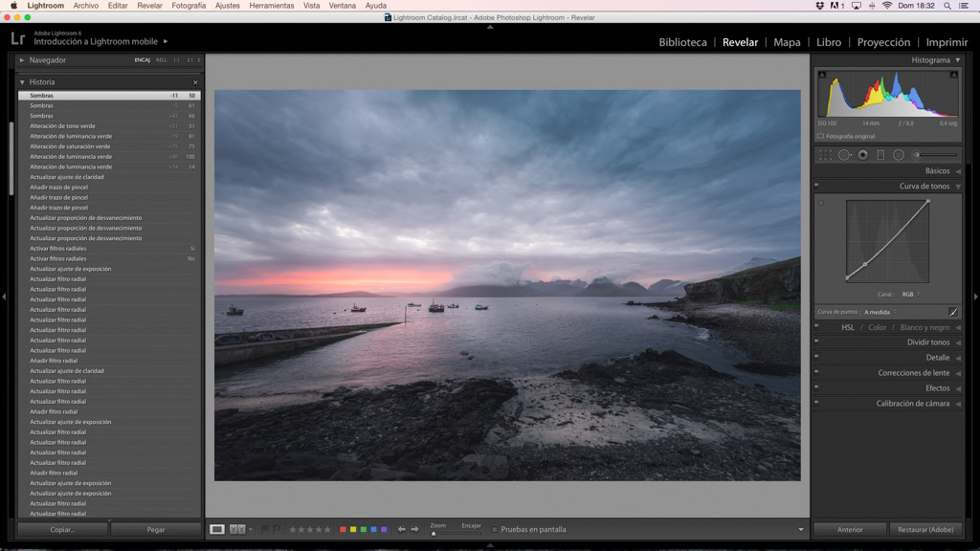980x551 pixels.
Task: Activate the Red Eye Correction tool
Action: coord(862,155)
